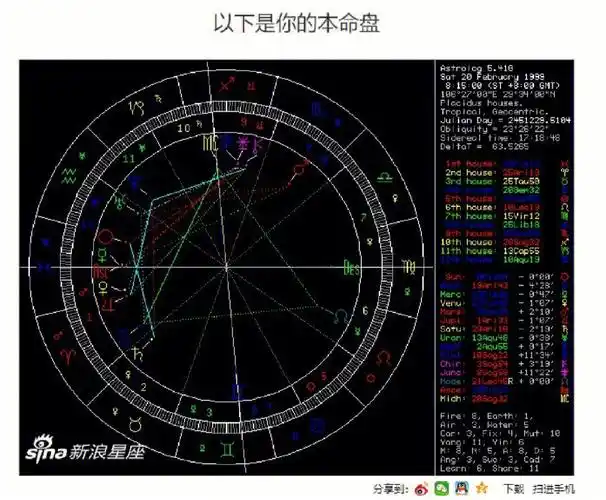
Task: Click the text 'Placidus houses.'
Action: (x=482, y=103)
